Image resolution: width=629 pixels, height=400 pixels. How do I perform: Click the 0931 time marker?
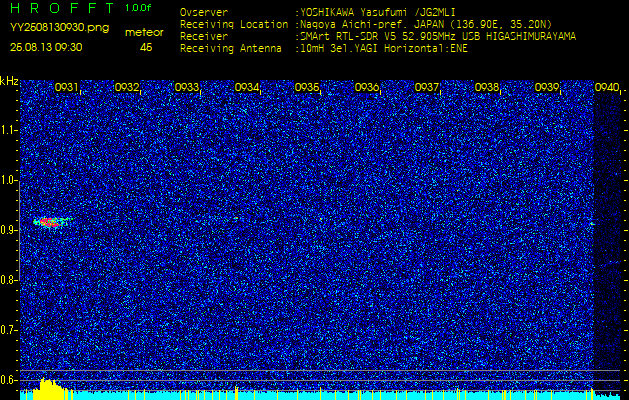coord(66,87)
